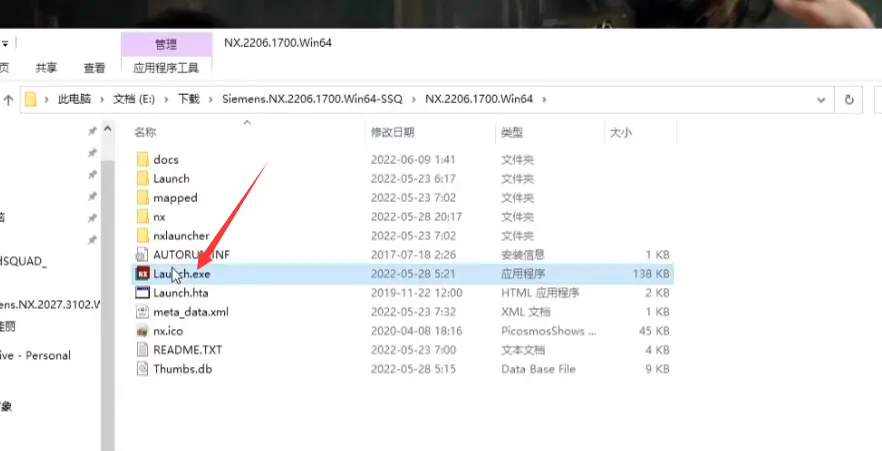Navigate to 文档 (E:) breadcrumb
Image resolution: width=882 pixels, height=451 pixels.
pyautogui.click(x=134, y=99)
